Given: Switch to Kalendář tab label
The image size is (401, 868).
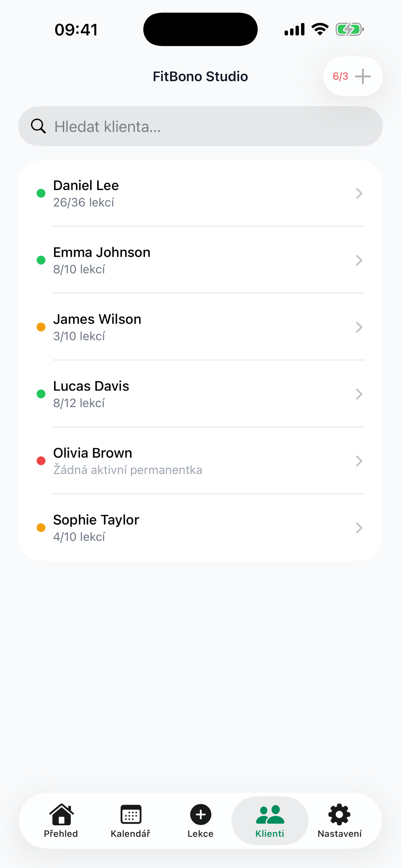Looking at the screenshot, I should pyautogui.click(x=131, y=834).
